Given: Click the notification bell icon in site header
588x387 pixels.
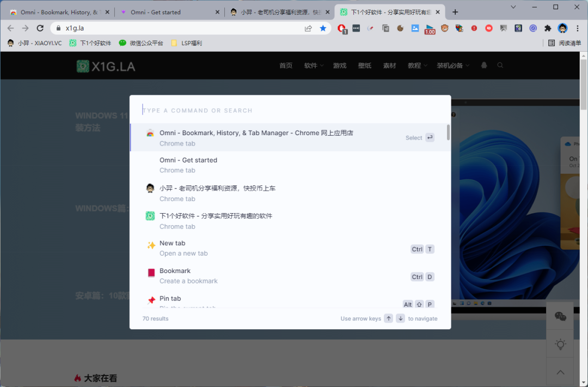Looking at the screenshot, I should point(484,65).
